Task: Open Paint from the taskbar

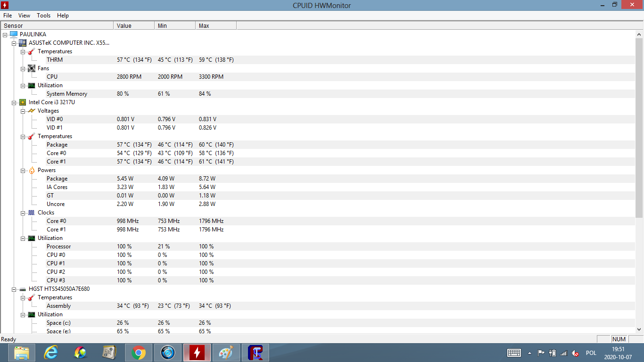Action: (226, 353)
